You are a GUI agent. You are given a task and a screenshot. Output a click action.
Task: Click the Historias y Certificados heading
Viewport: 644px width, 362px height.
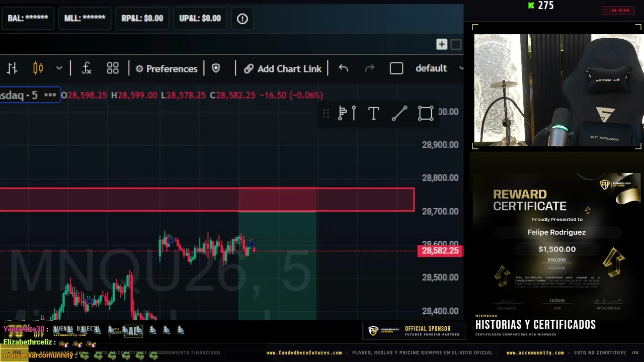(535, 324)
